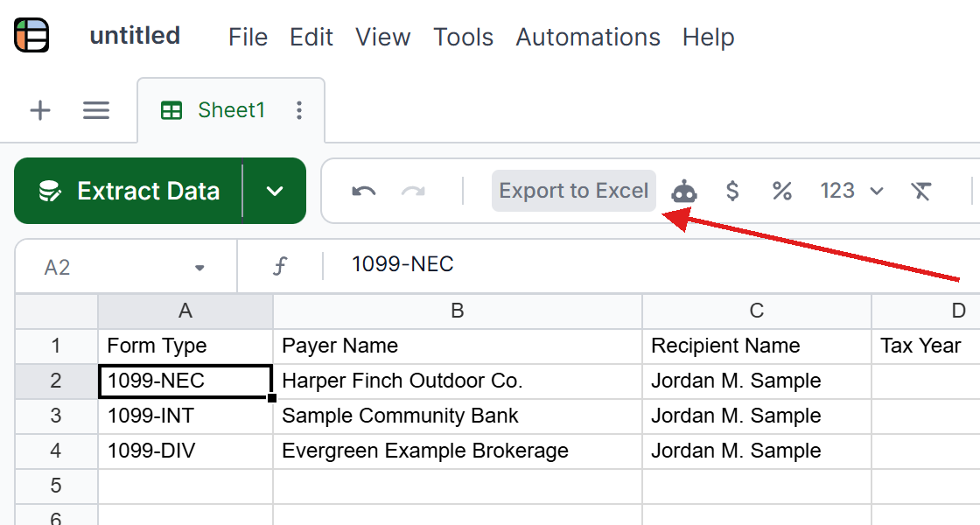Click the Form Type header cell
This screenshot has width=980, height=525.
[x=185, y=346]
